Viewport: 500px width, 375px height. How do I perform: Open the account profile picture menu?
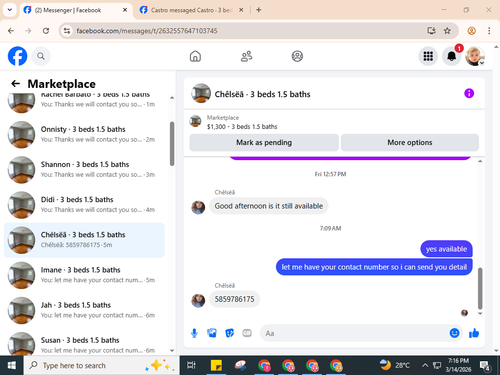pyautogui.click(x=475, y=56)
